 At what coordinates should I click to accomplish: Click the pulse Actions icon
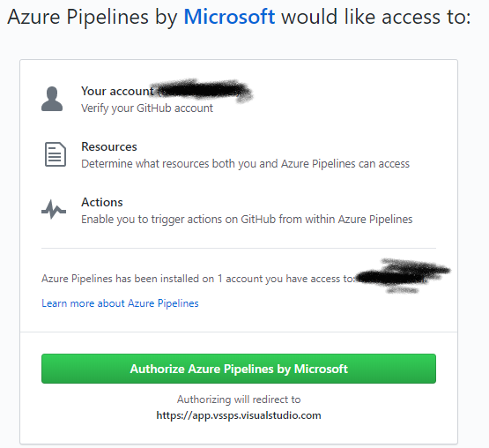pos(54,209)
